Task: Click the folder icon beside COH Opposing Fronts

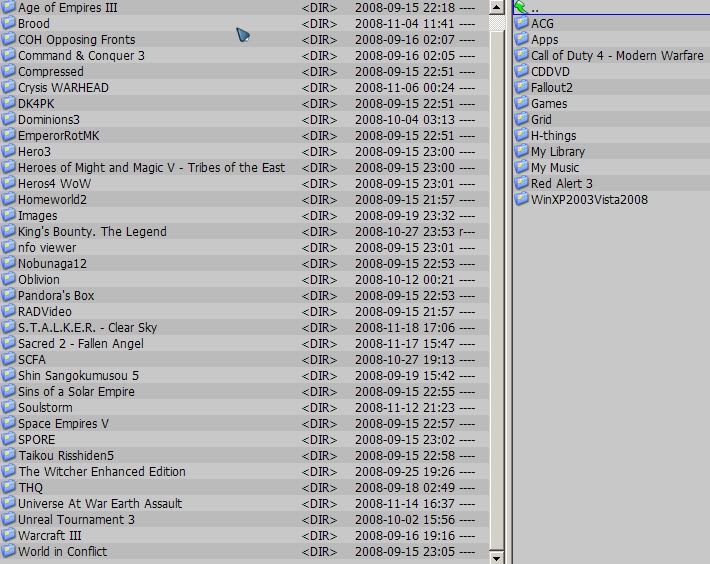Action: pos(8,39)
